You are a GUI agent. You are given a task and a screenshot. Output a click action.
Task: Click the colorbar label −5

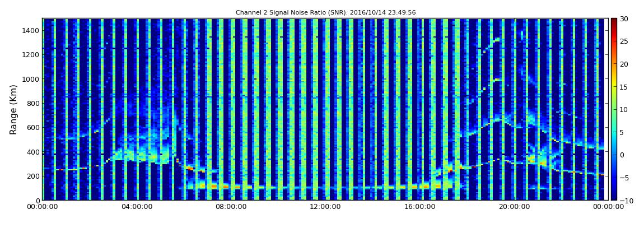[x=624, y=178]
